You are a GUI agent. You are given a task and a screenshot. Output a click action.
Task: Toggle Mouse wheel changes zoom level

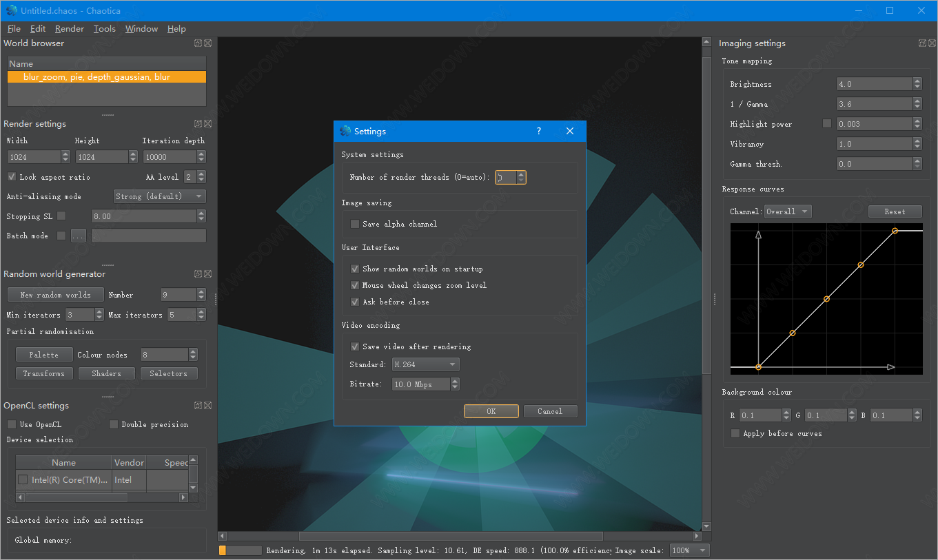[355, 285]
